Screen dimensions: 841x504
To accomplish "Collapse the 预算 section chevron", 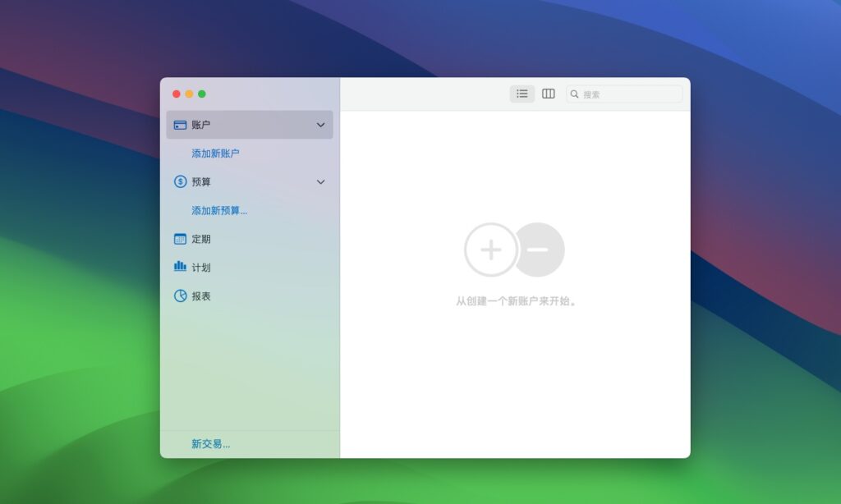I will (x=320, y=181).
